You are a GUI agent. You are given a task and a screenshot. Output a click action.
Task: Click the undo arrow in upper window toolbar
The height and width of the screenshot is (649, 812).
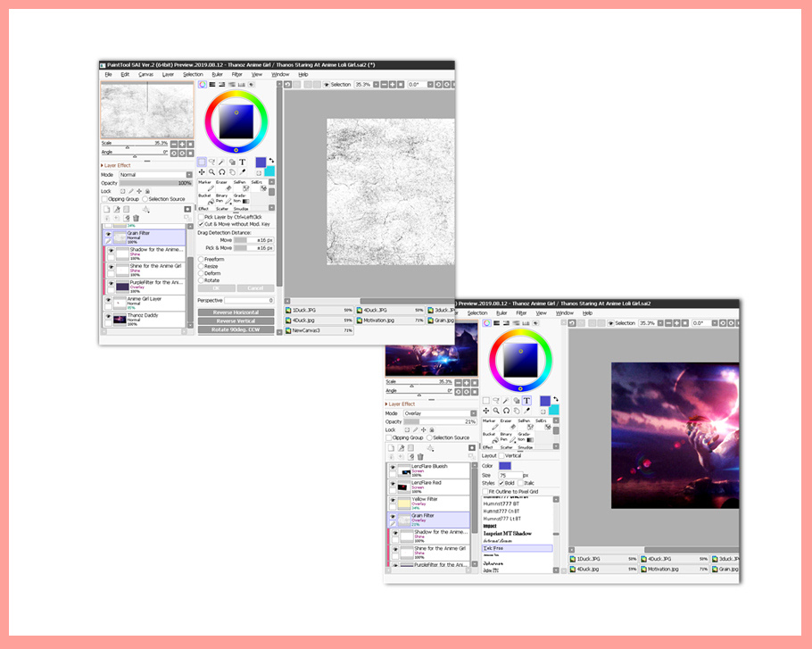coord(288,85)
